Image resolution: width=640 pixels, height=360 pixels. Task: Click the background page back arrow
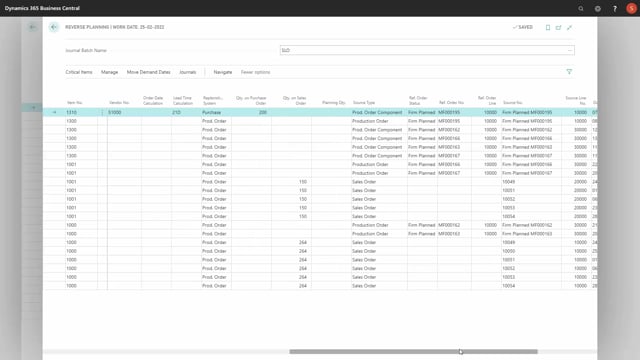coord(32,27)
